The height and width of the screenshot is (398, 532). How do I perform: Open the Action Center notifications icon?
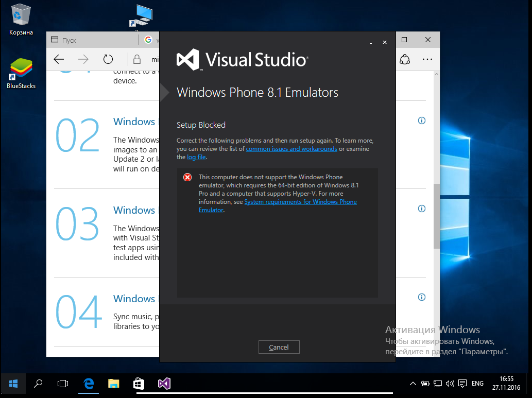point(462,384)
